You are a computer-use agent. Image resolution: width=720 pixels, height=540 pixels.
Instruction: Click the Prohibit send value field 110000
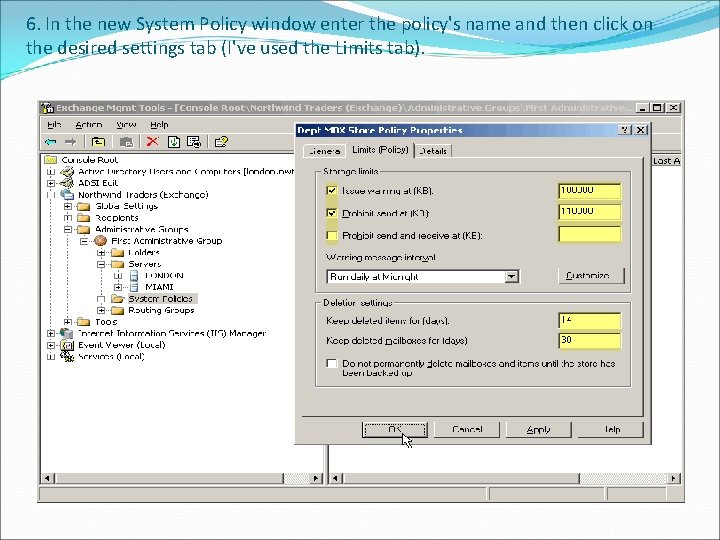point(590,212)
